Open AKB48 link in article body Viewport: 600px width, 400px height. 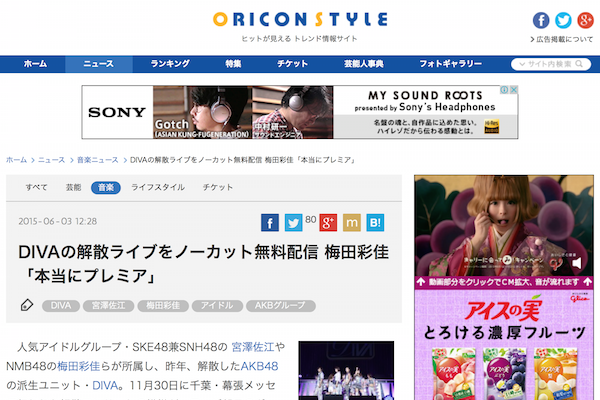click(x=259, y=366)
